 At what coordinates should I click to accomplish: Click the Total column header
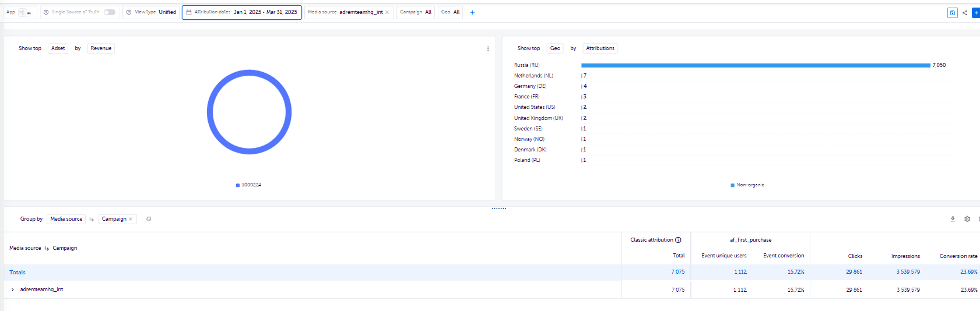[679, 256]
